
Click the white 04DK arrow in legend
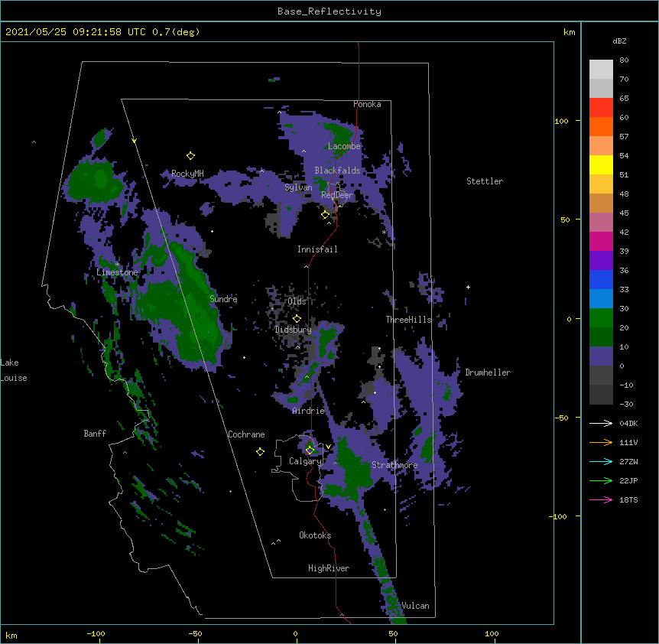(x=601, y=423)
